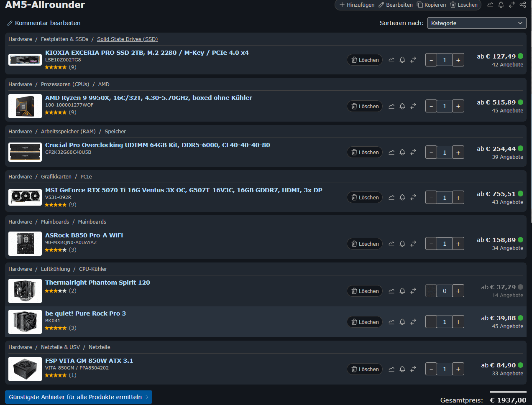Open price history chart for FSP VITA GM
The image size is (532, 405).
click(x=391, y=369)
